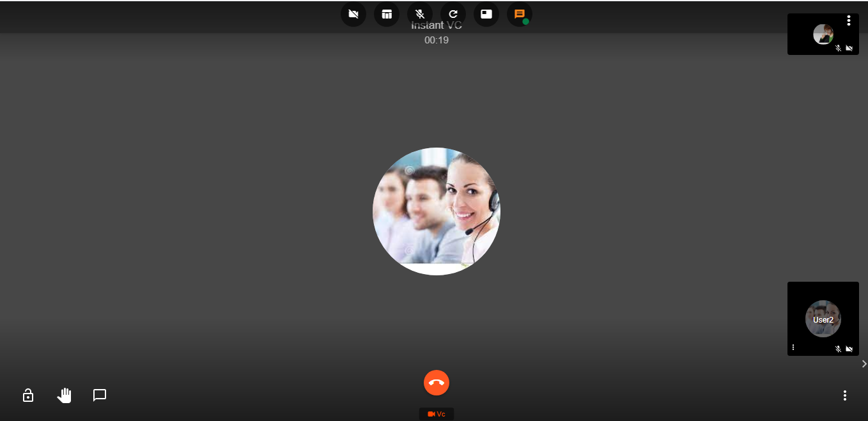Unmute the microphone in top toolbar
868x421 pixels.
(x=420, y=14)
